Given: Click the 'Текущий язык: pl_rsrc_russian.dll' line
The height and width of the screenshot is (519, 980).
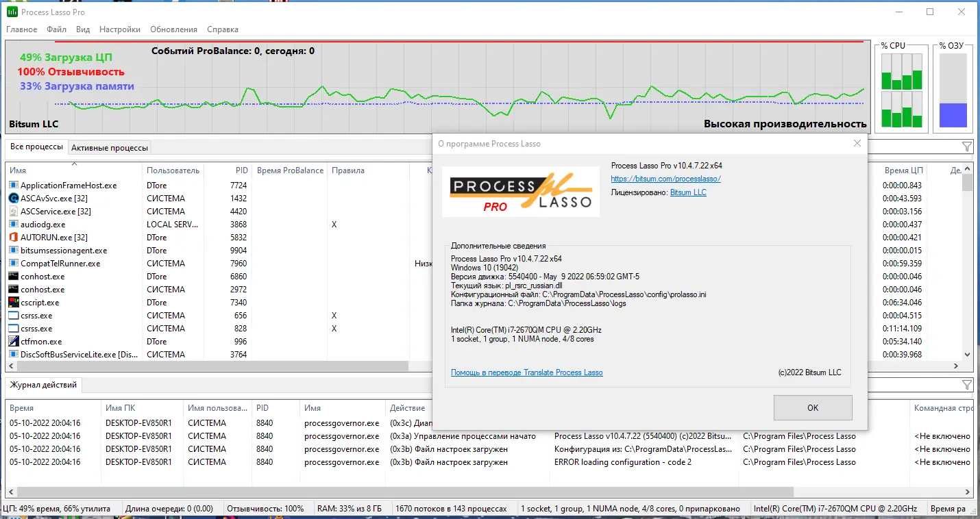Looking at the screenshot, I should pos(508,286).
